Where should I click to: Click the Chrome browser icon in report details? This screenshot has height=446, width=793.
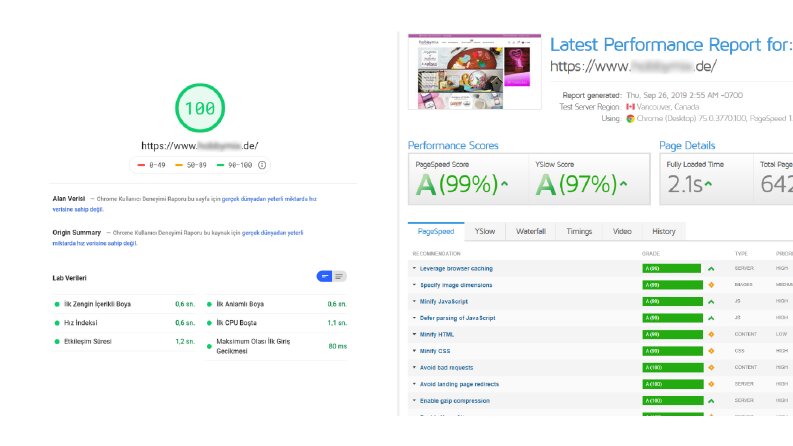pyautogui.click(x=630, y=118)
